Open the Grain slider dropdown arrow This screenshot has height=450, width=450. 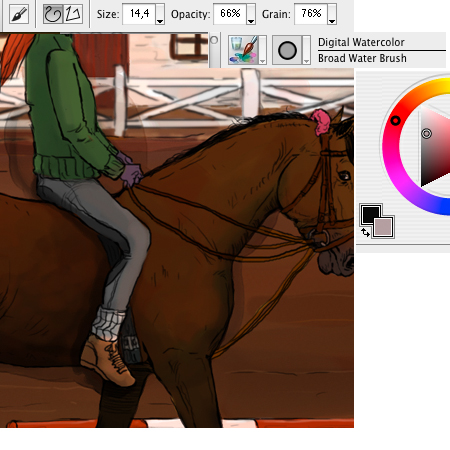pos(332,14)
